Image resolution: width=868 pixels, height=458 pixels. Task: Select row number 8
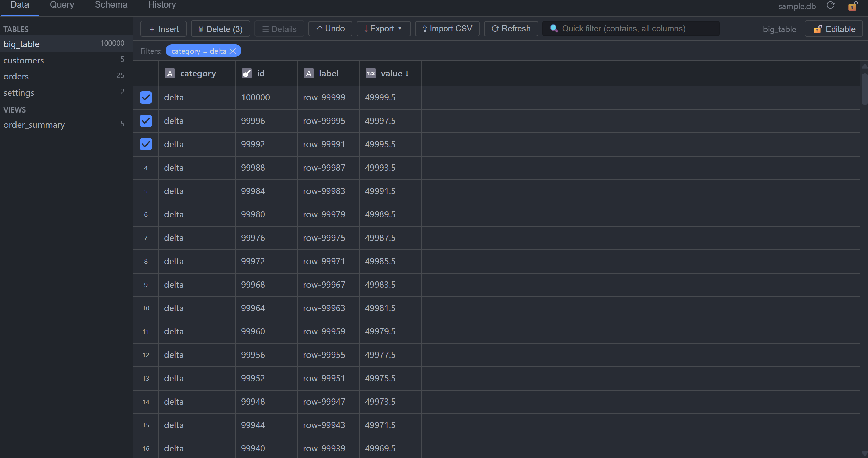[x=146, y=262]
